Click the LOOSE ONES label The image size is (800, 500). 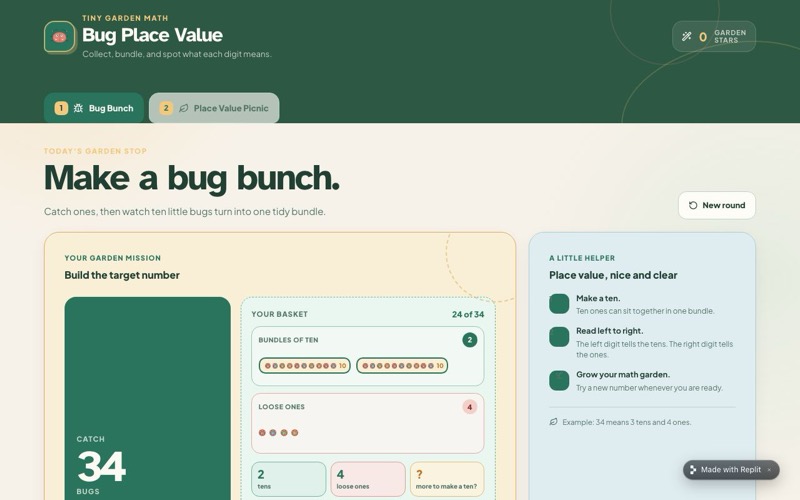(282, 407)
